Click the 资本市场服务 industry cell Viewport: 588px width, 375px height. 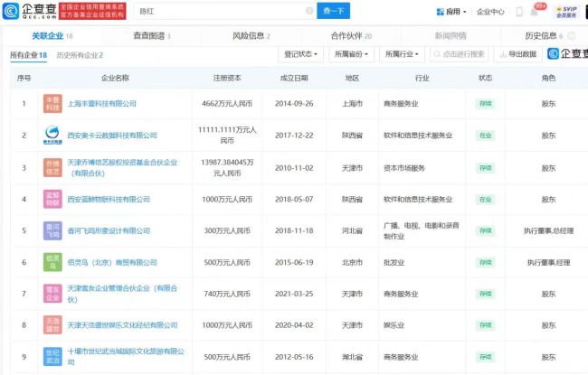403,168
